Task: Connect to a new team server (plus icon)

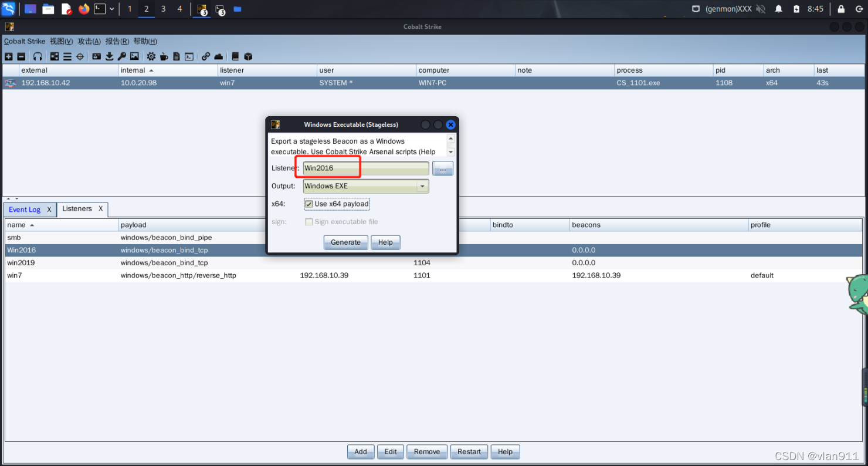Action: pyautogui.click(x=8, y=56)
